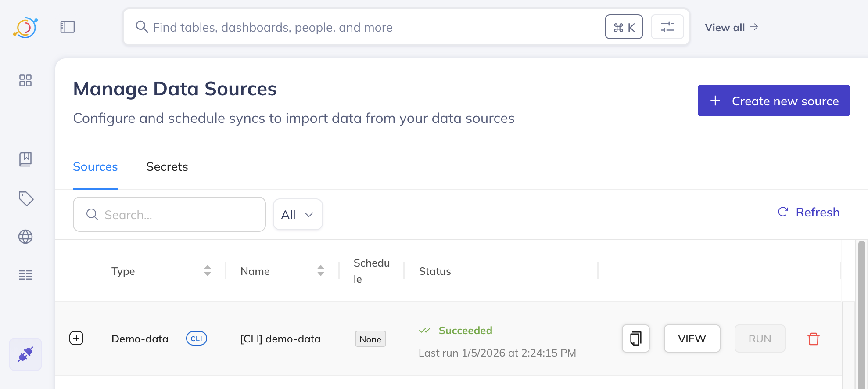Open the All filter dropdown
The width and height of the screenshot is (868, 389).
(298, 214)
